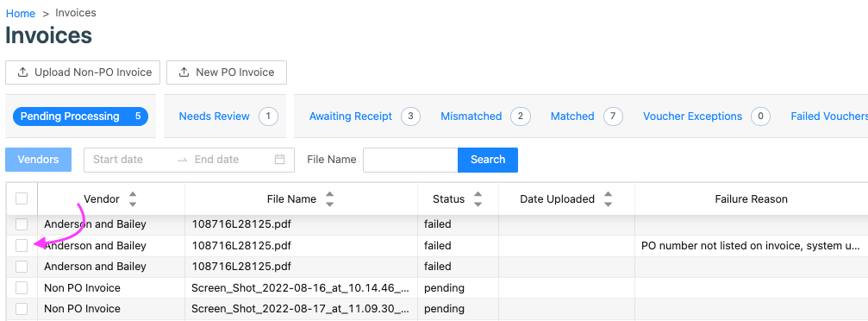Viewport: 868px width, 321px height.
Task: Click Voucher Exceptions count badge 0
Action: point(760,116)
